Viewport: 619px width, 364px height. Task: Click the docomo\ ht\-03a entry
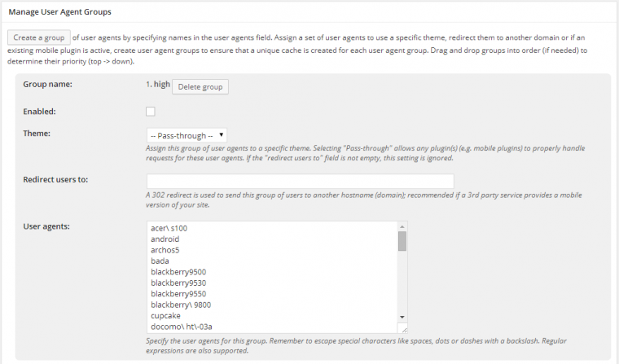pyautogui.click(x=182, y=327)
